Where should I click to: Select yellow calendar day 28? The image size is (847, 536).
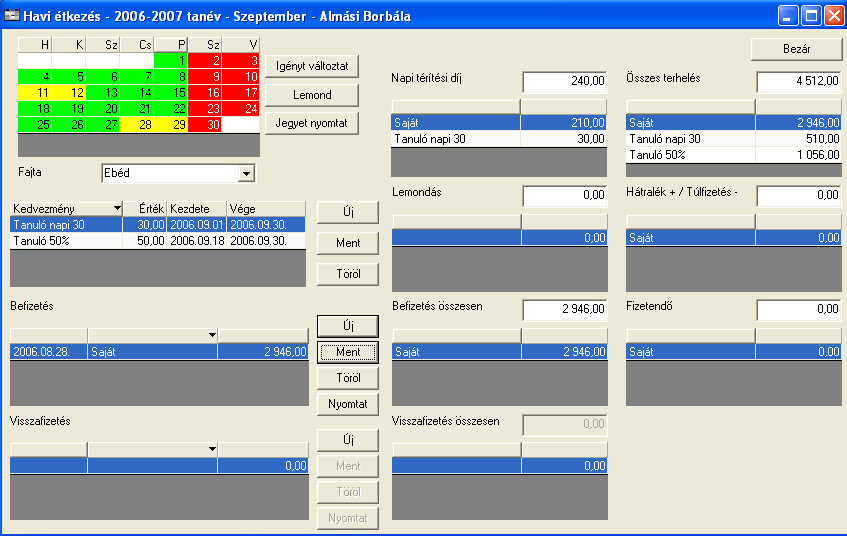[137, 125]
